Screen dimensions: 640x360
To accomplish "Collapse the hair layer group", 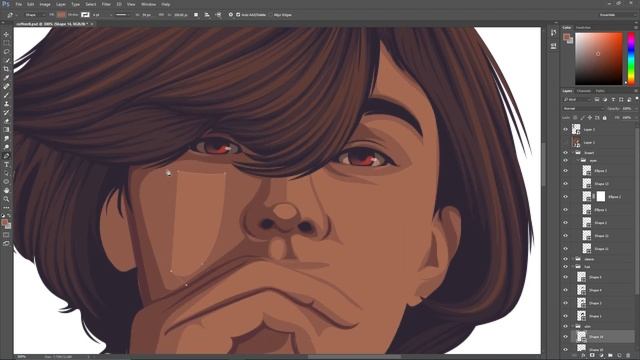I will pos(573,267).
